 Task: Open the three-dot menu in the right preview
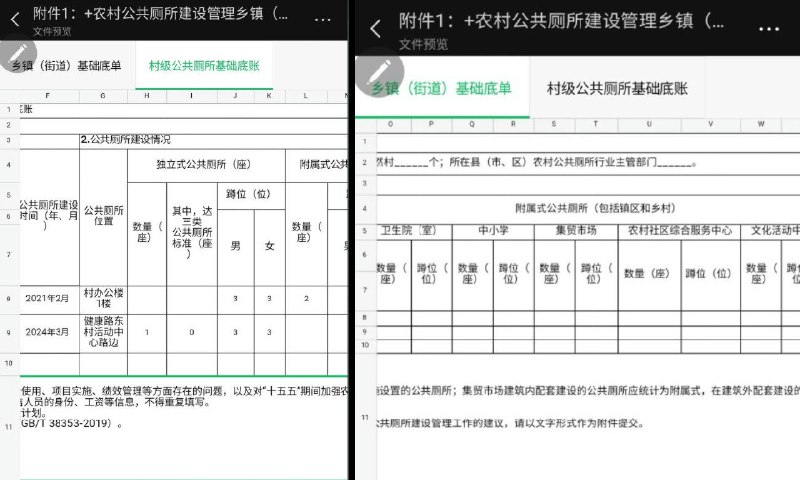pyautogui.click(x=769, y=30)
